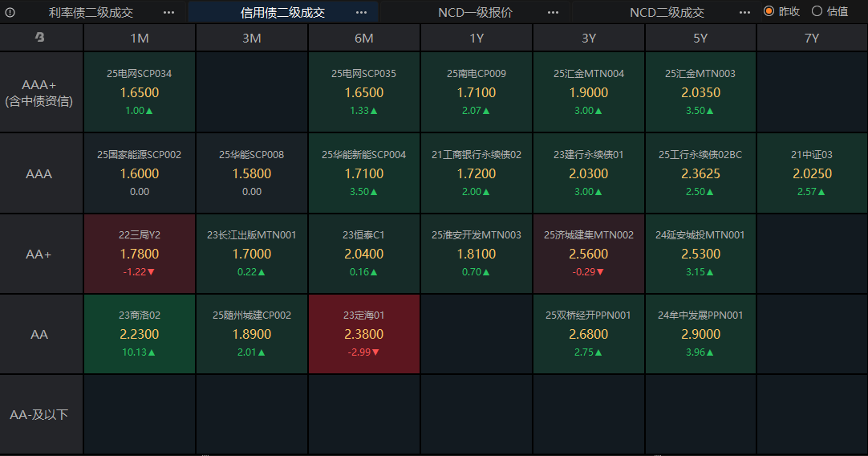Open the 21中证03 bond cell

812,173
